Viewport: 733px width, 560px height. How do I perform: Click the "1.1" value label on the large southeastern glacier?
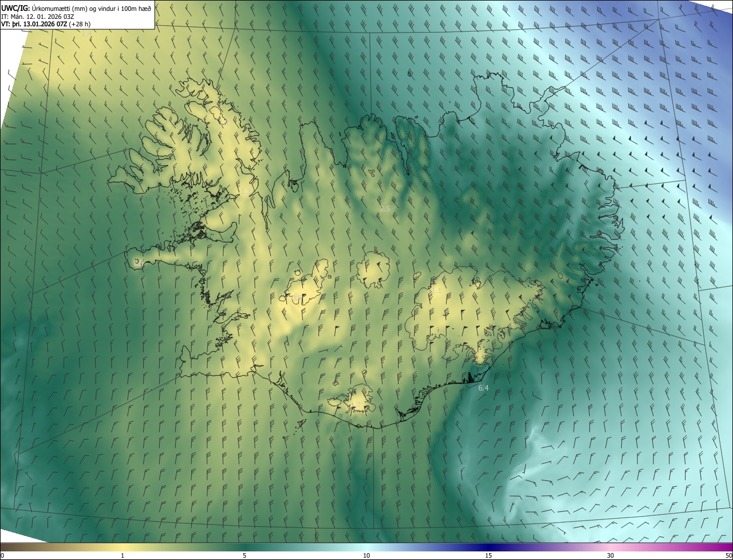(437, 290)
